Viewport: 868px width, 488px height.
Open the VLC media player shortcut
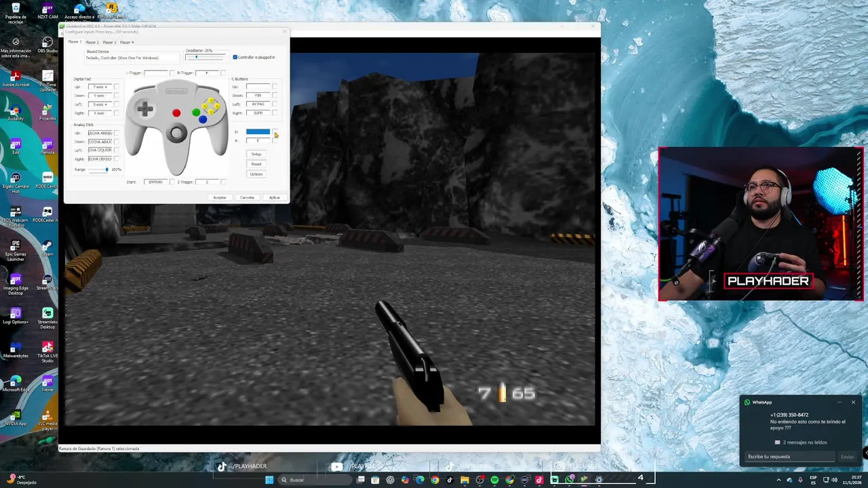coord(47,419)
